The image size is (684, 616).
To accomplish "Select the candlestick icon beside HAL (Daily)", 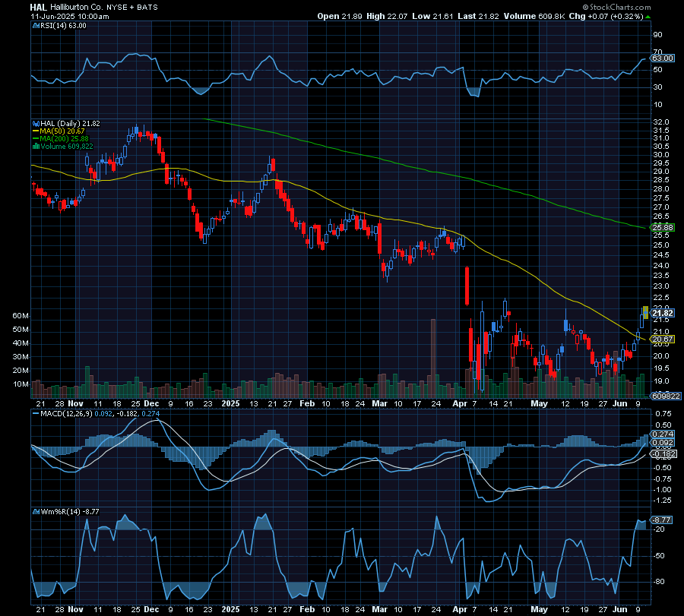I will 36,123.
